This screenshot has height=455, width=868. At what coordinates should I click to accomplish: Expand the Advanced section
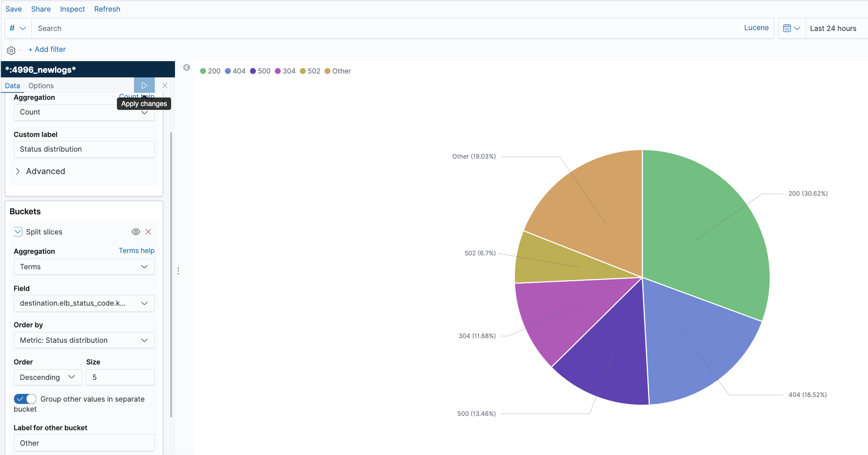click(40, 171)
